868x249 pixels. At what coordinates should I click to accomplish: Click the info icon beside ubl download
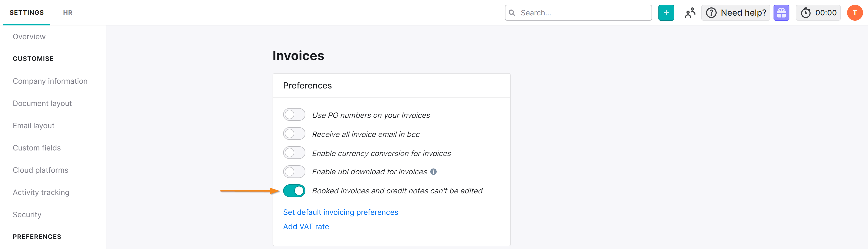pyautogui.click(x=434, y=172)
